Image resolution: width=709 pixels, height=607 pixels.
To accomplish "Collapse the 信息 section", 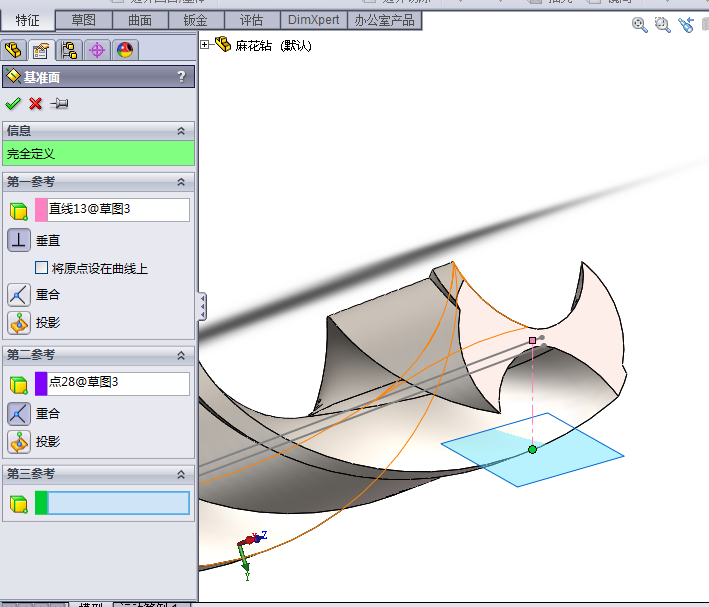I will pyautogui.click(x=181, y=131).
